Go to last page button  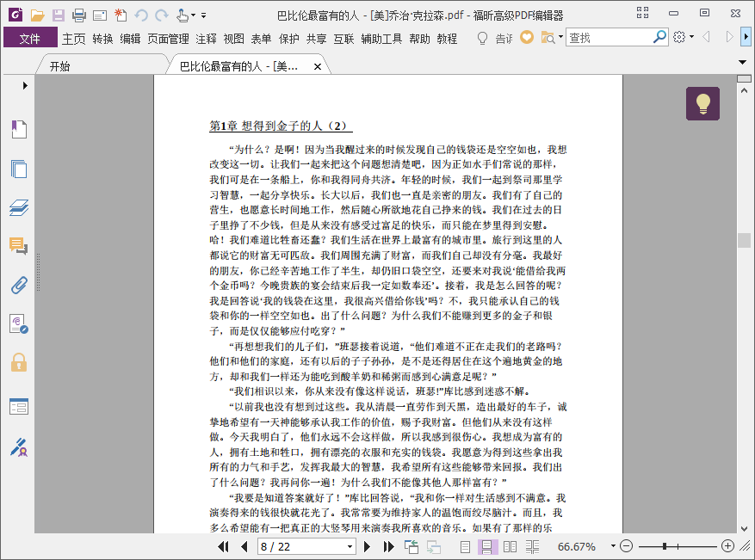pos(388,546)
